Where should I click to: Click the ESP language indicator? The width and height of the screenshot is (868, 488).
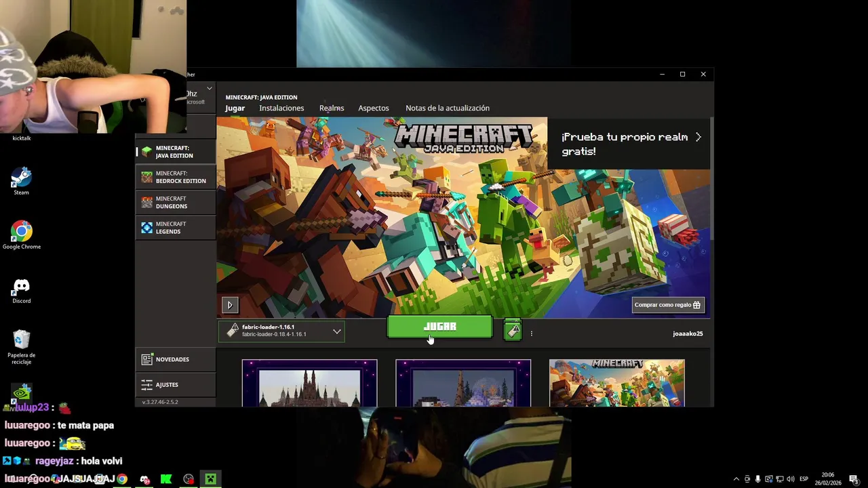click(804, 479)
